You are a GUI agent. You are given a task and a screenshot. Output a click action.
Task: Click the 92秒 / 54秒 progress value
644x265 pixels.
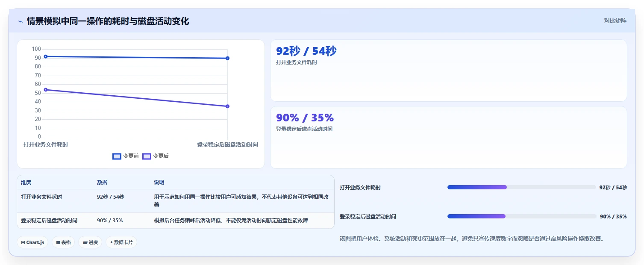point(613,188)
